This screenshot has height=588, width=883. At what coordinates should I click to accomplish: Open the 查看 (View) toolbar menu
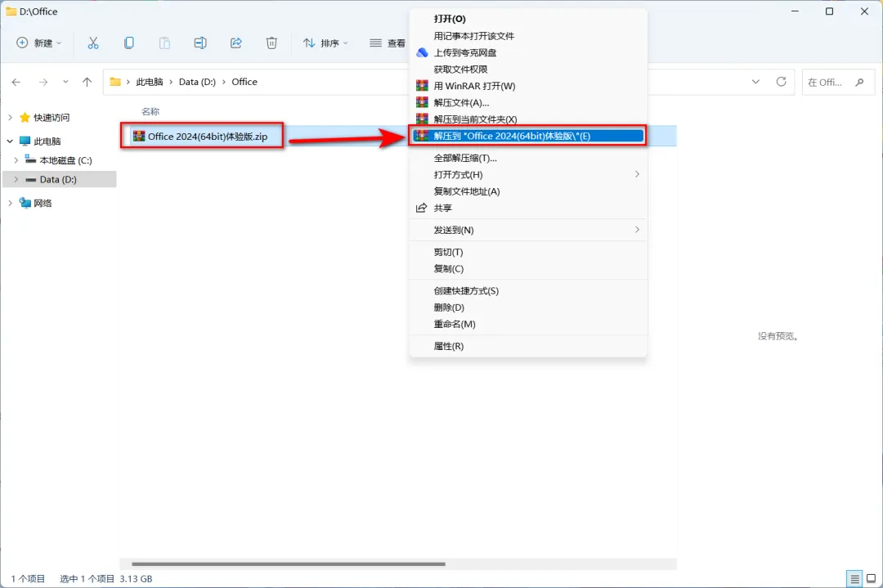click(388, 43)
